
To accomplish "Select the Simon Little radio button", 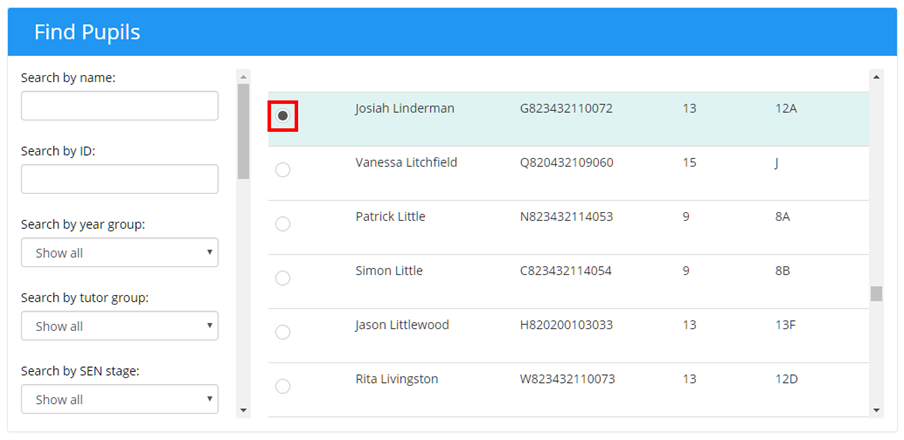I will pyautogui.click(x=283, y=278).
